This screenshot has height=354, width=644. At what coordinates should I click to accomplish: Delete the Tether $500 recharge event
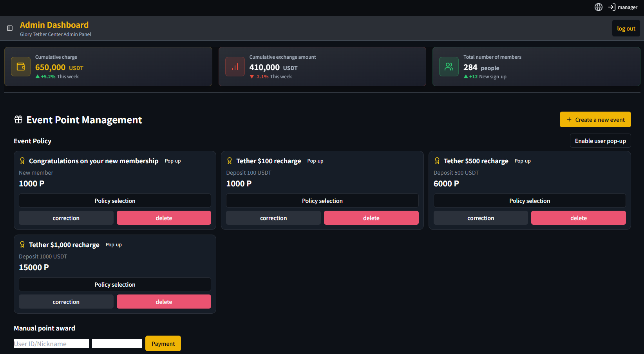578,218
